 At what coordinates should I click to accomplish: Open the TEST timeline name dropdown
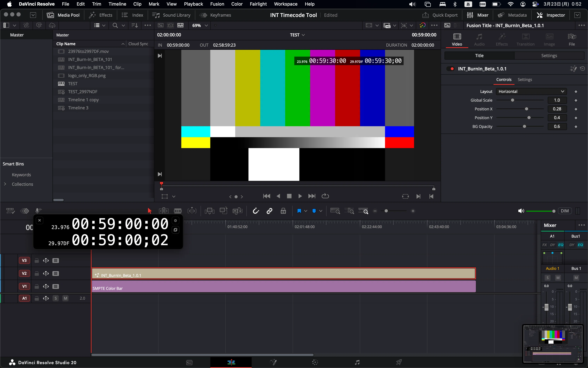click(x=297, y=35)
